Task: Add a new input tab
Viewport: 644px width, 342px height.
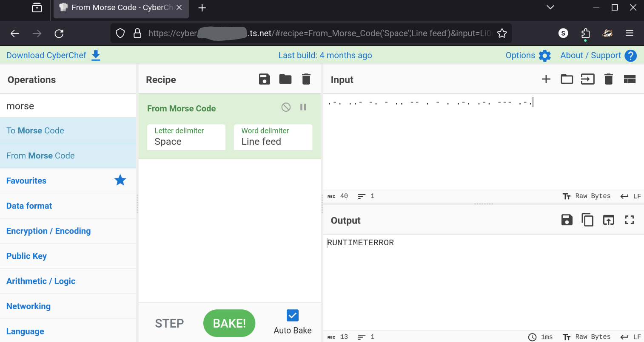Action: (546, 79)
